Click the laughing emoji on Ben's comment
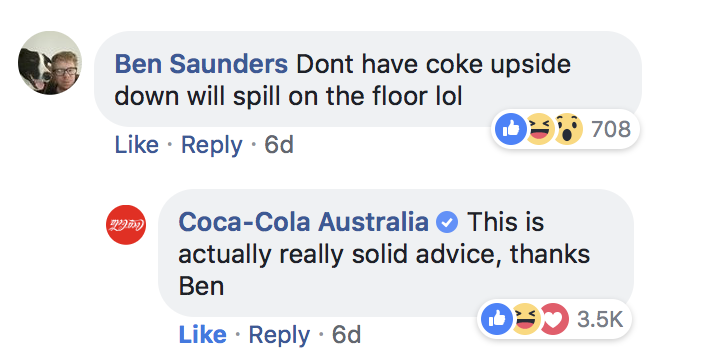Image resolution: width=712 pixels, height=364 pixels. [539, 129]
